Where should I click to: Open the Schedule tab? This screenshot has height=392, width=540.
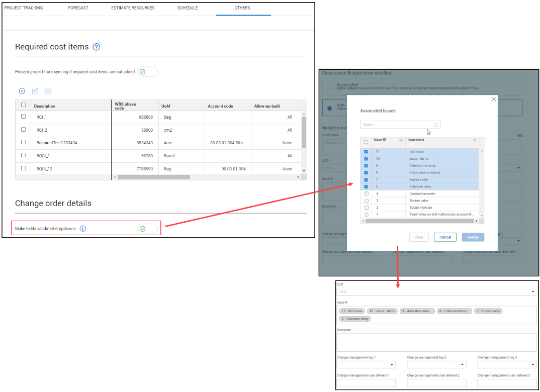(x=188, y=8)
